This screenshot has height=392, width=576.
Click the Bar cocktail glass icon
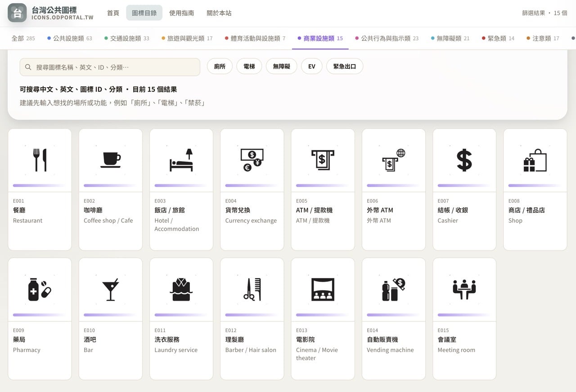tap(110, 289)
